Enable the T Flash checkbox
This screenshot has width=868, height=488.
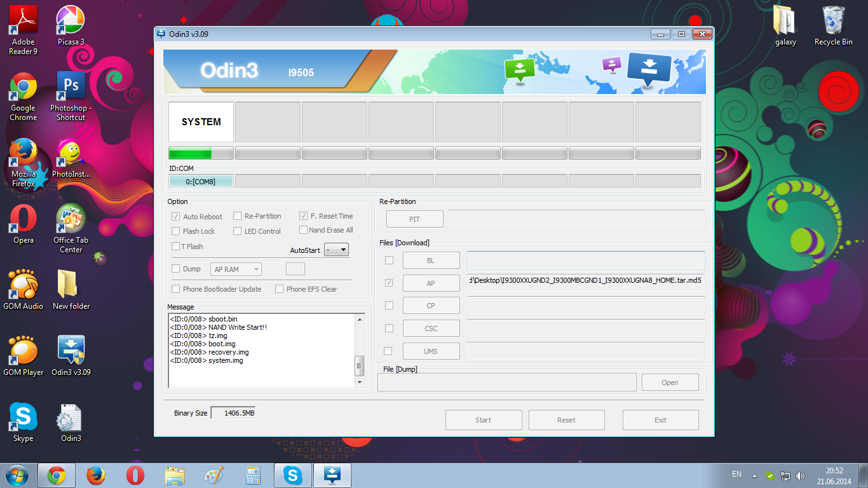click(x=176, y=247)
